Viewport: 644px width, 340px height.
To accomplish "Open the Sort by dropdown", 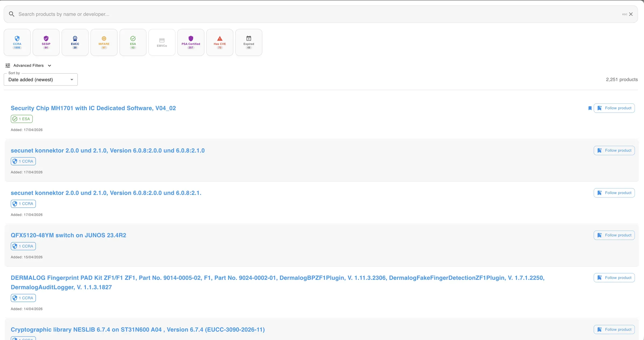I will coord(41,80).
